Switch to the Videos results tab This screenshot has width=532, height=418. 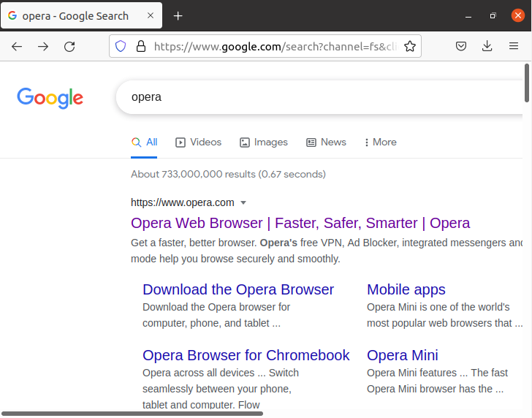pyautogui.click(x=199, y=142)
